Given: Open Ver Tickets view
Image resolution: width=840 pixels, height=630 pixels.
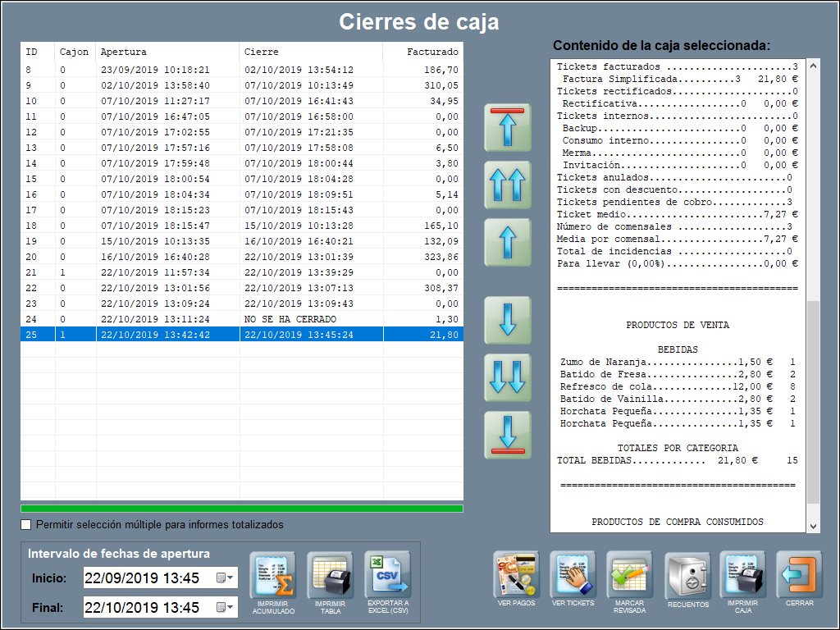Looking at the screenshot, I should coord(573,576).
